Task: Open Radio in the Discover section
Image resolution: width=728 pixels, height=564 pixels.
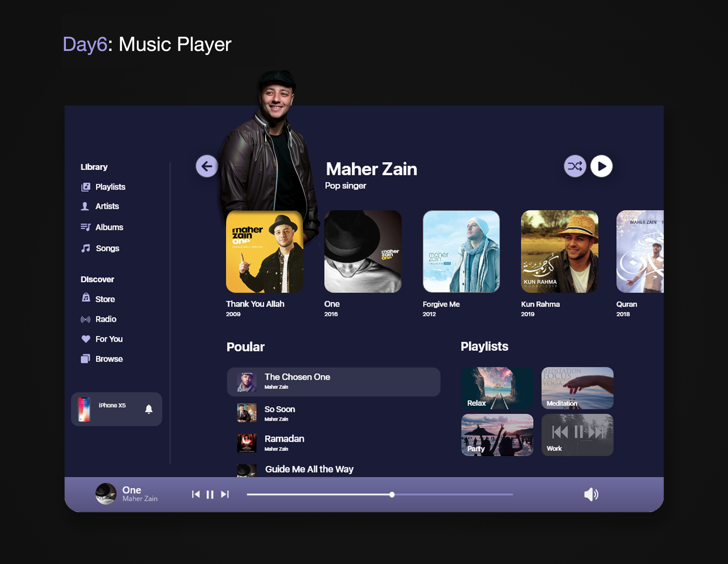Action: 106,319
